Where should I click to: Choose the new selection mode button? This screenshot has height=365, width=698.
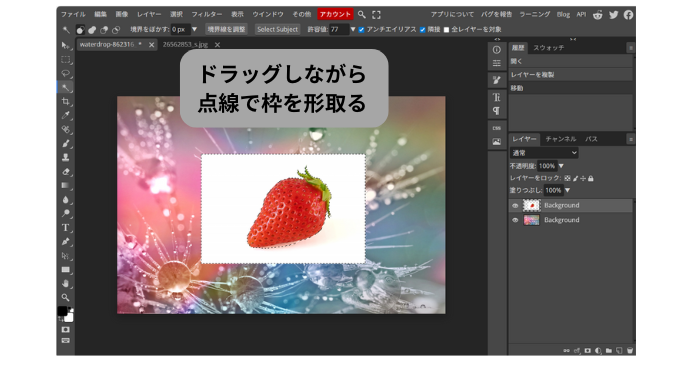80,30
